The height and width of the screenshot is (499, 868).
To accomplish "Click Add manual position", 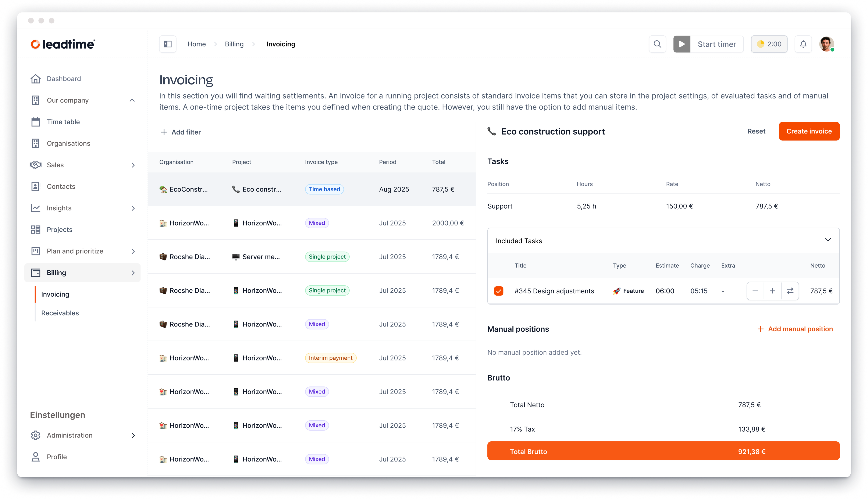I will (795, 329).
